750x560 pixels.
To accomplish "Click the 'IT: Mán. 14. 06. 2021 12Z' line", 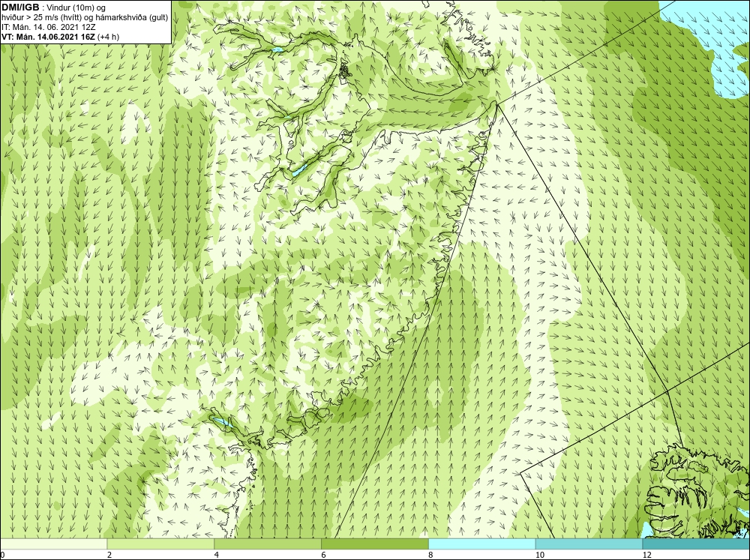I will click(48, 27).
